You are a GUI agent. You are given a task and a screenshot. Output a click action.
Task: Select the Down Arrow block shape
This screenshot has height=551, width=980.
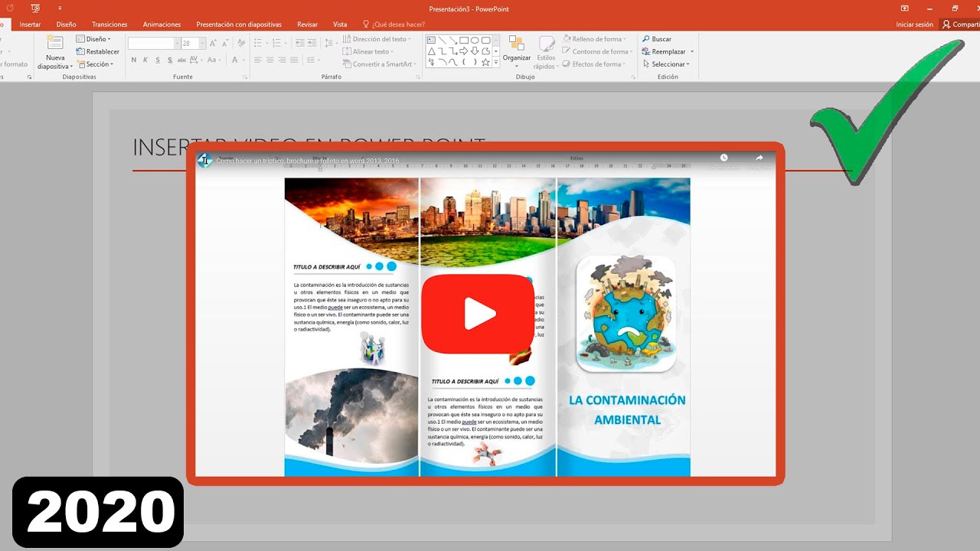tap(475, 51)
